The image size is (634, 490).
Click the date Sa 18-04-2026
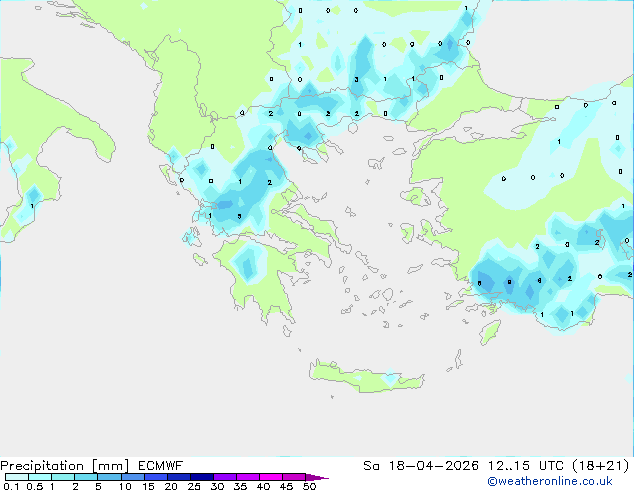click(x=421, y=466)
